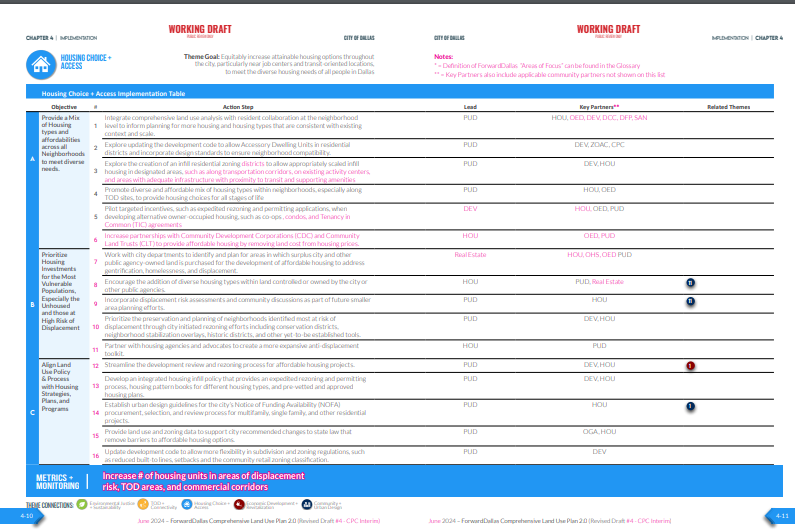Click action step 5 Pilot targeted incentives text
The image size is (795, 531).
pos(227,217)
